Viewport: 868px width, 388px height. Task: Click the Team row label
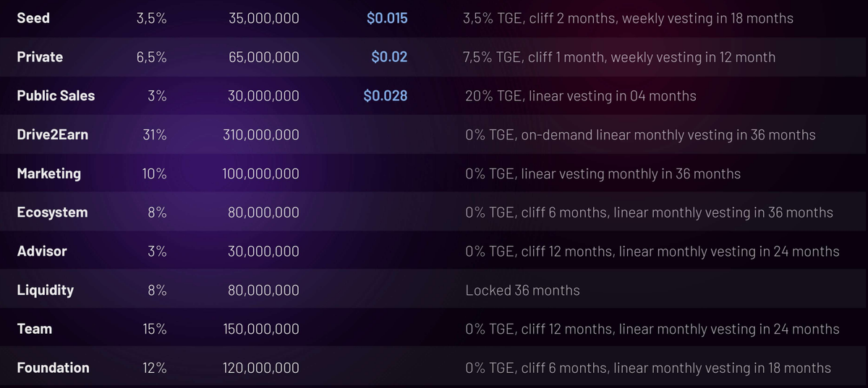tap(35, 329)
